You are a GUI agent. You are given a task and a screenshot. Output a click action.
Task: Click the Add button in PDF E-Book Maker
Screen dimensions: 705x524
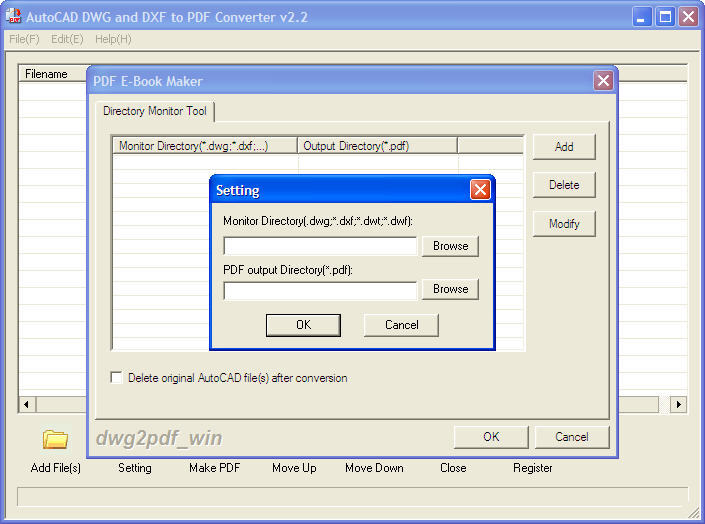[564, 147]
